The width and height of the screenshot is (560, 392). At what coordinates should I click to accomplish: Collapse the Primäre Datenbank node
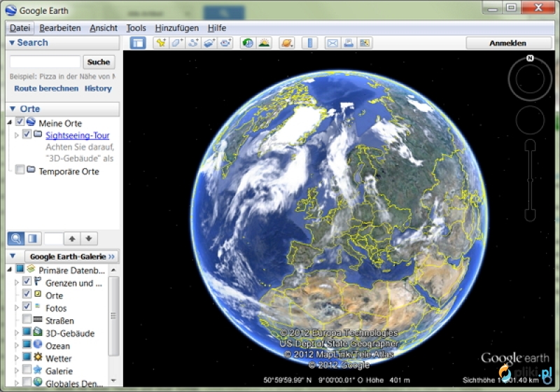[10, 269]
